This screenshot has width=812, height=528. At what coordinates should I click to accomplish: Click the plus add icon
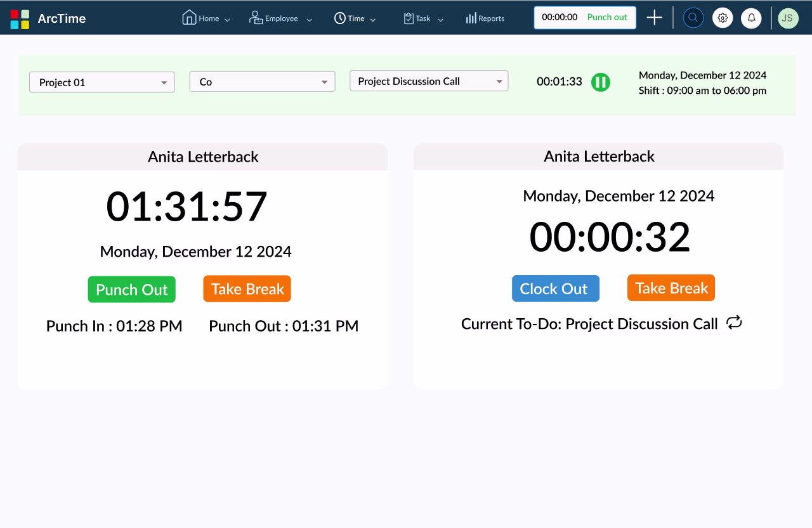(655, 18)
